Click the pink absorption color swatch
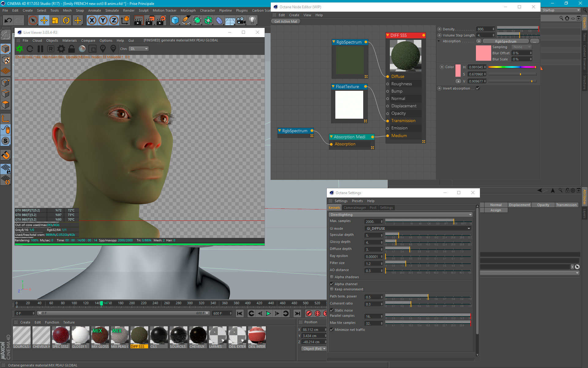The width and height of the screenshot is (588, 368). (x=483, y=53)
